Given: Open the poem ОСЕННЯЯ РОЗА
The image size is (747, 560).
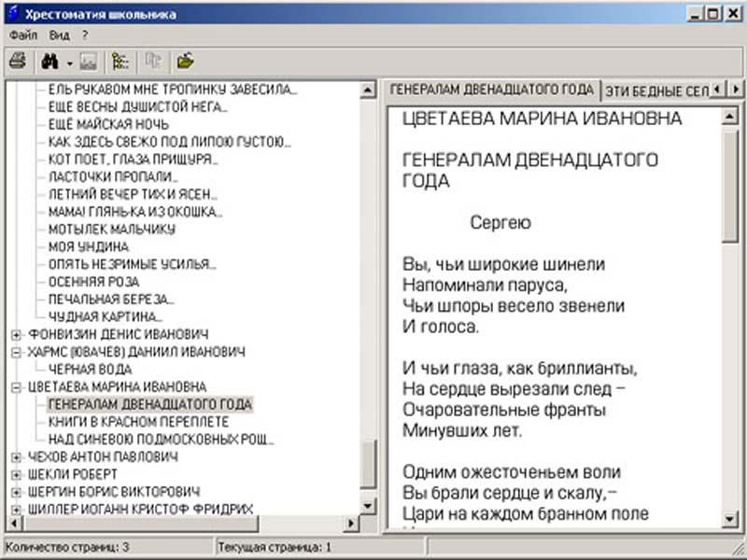Looking at the screenshot, I should coord(93,281).
